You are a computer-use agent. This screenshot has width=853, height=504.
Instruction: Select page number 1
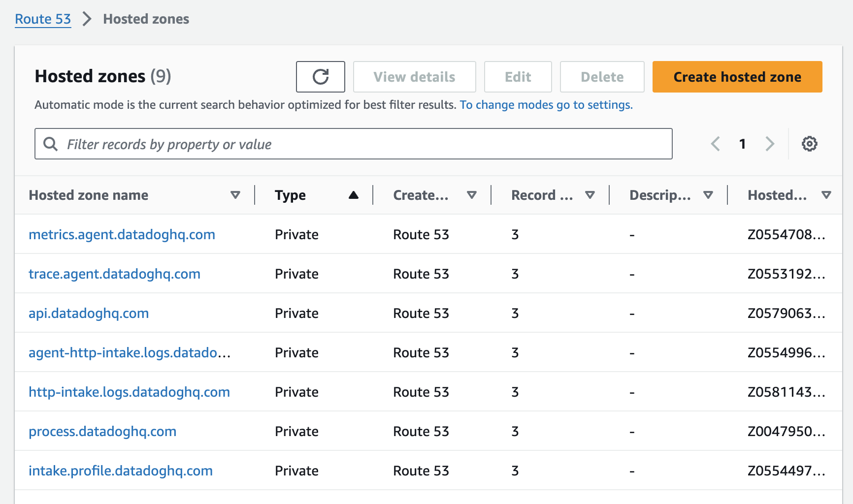click(x=743, y=144)
